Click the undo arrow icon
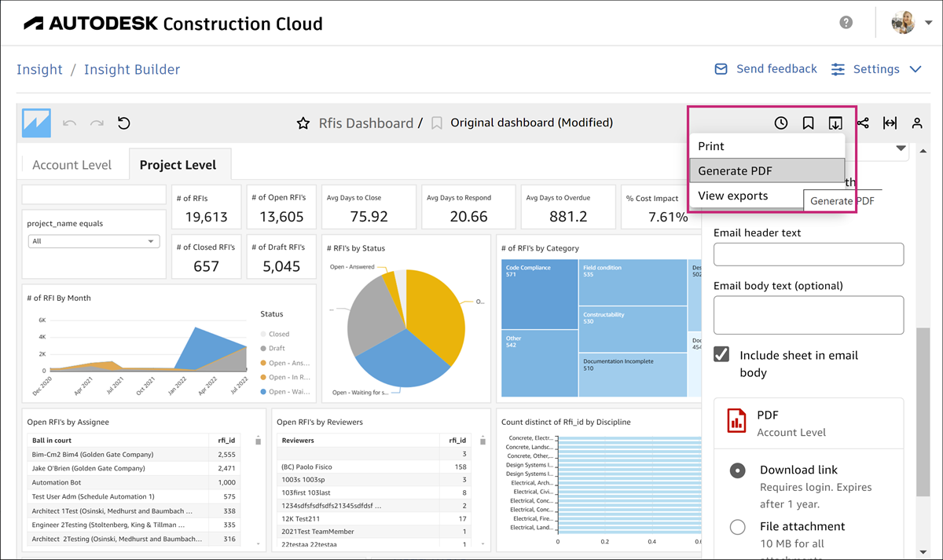This screenshot has width=943, height=560. tap(70, 123)
